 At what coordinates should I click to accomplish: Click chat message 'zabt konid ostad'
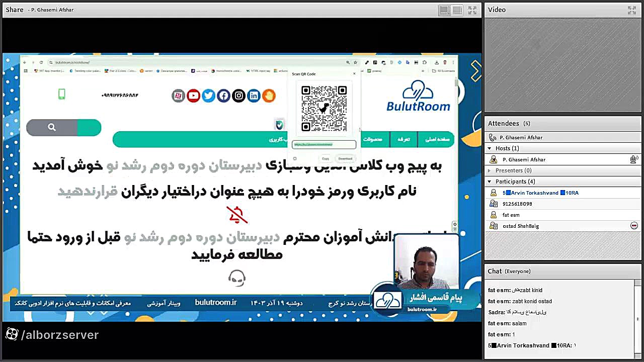click(532, 301)
